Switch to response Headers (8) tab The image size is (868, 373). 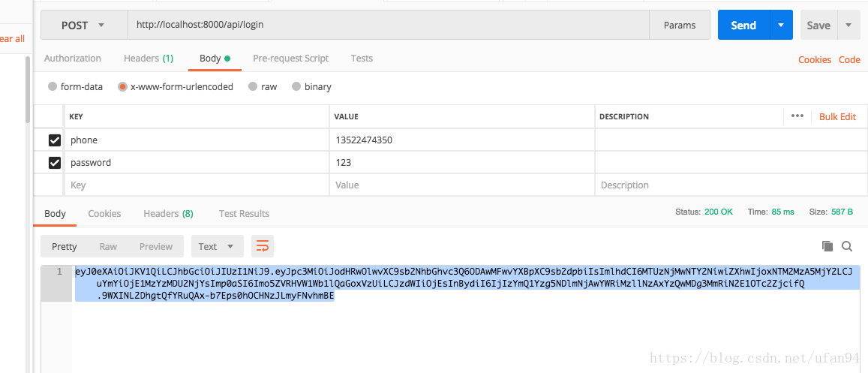click(168, 213)
